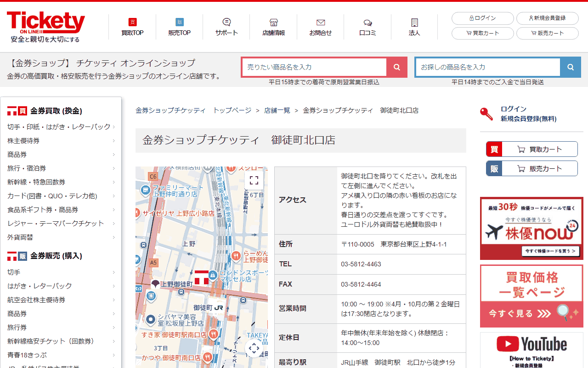588x368 pixels.
Task: Click the ログイン button in header
Action: tap(483, 18)
